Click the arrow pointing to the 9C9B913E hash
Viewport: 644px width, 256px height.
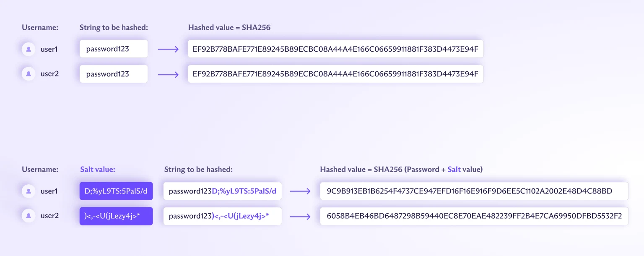[x=300, y=191]
